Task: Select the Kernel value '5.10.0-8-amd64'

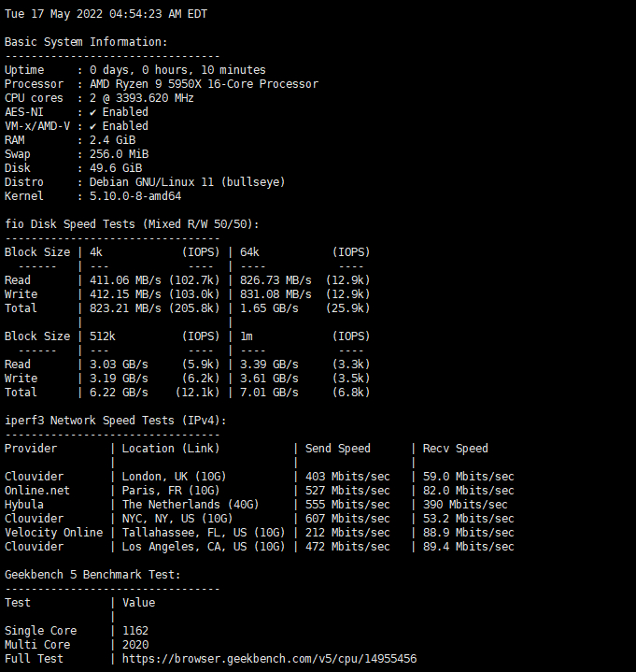Action: (x=135, y=196)
